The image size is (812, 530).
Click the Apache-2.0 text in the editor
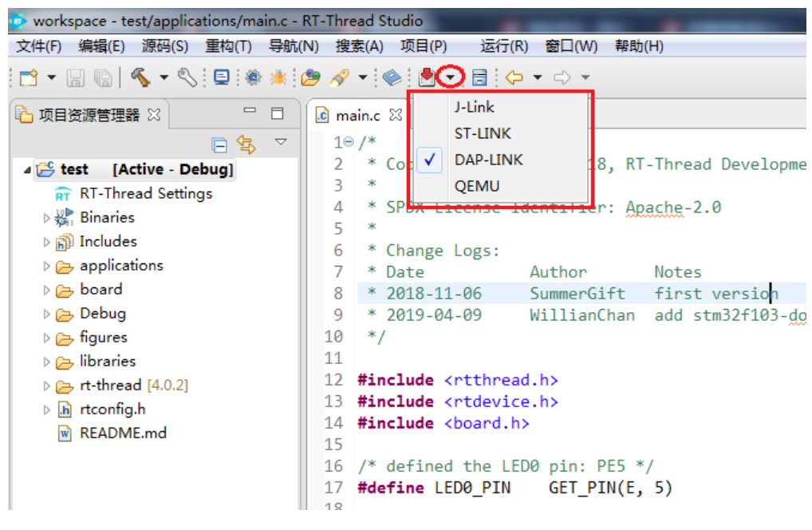tap(673, 208)
